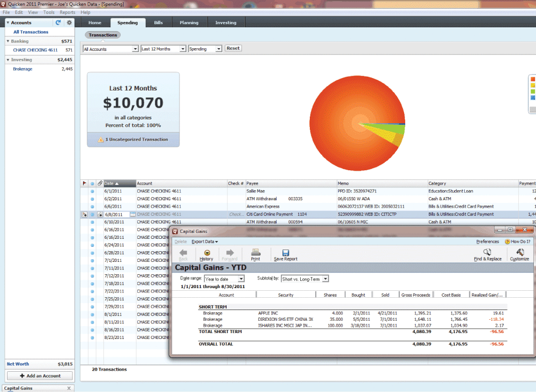
Task: Sort by the Date column header
Action: (120, 183)
